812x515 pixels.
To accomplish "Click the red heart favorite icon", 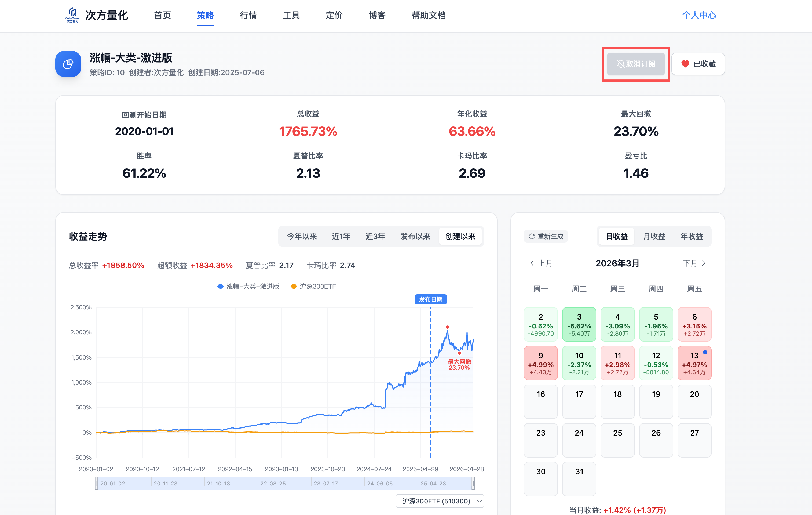I will (685, 64).
